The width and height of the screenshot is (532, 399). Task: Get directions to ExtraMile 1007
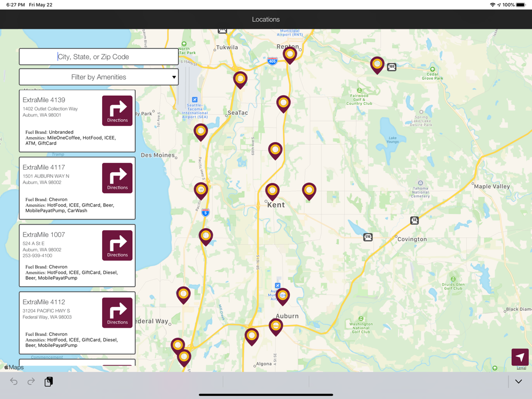(x=118, y=245)
